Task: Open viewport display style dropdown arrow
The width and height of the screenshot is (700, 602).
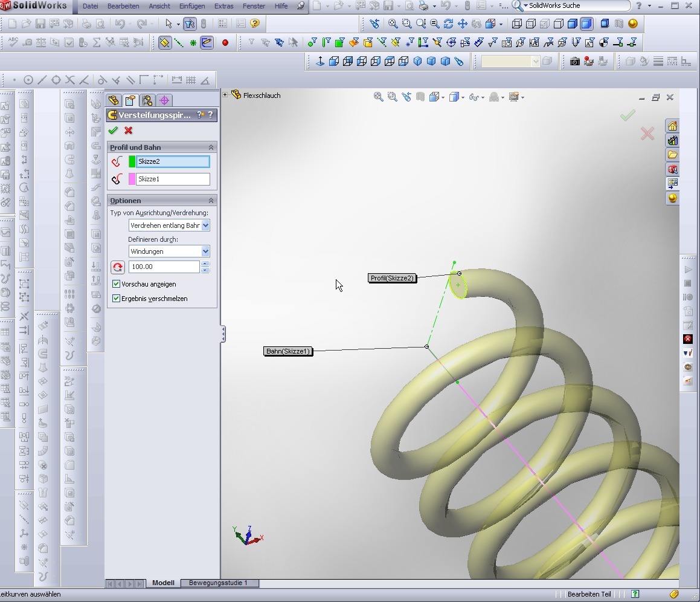Action: [463, 97]
